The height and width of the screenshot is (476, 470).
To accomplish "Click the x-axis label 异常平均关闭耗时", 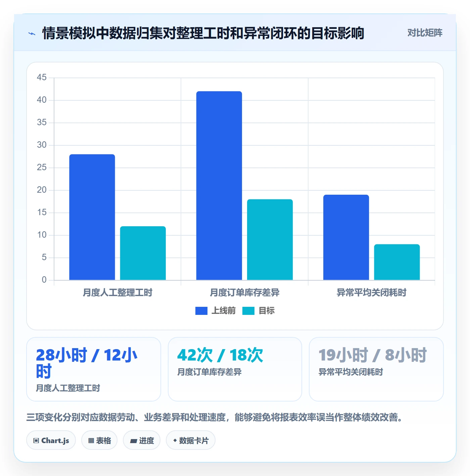I will coord(371,293).
